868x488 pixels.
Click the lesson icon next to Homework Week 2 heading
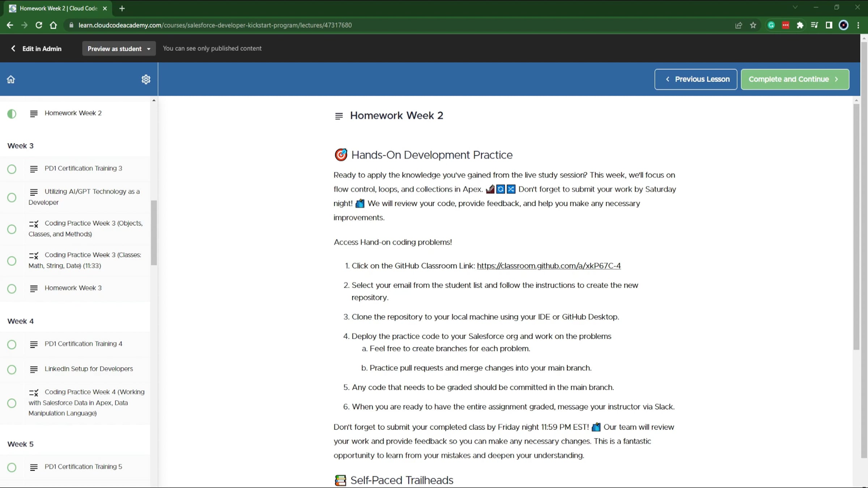pyautogui.click(x=339, y=116)
